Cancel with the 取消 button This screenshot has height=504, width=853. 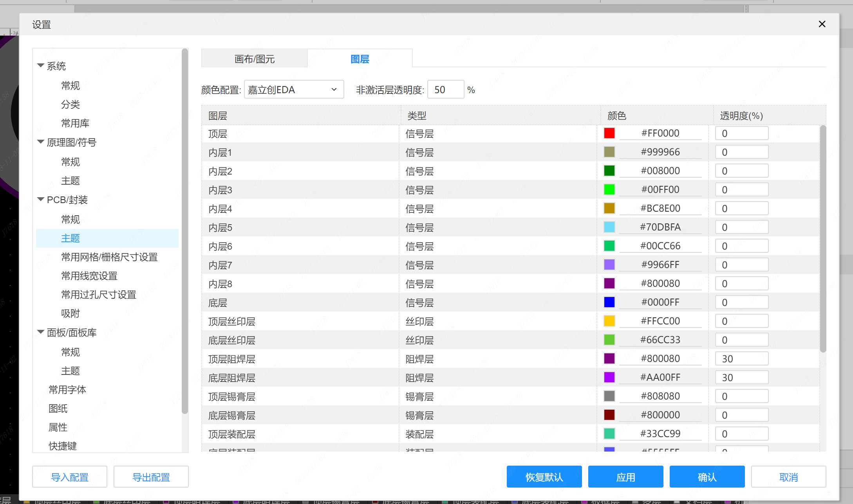tap(789, 477)
